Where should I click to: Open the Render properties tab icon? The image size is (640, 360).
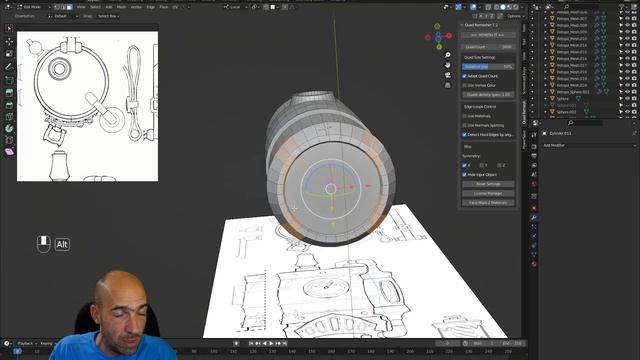(534, 146)
